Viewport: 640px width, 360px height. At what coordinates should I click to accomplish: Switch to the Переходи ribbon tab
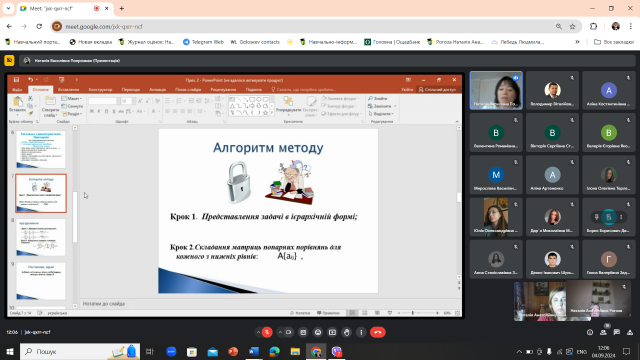click(x=131, y=89)
